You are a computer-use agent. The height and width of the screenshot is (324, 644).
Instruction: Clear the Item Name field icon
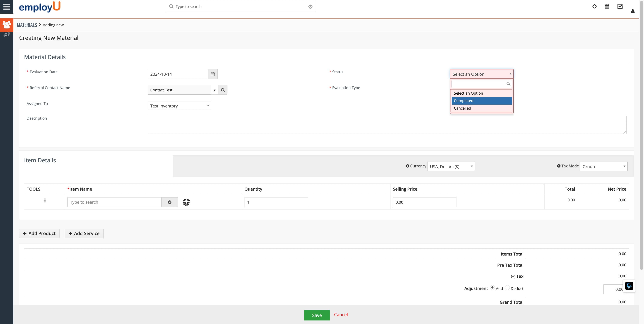coord(170,202)
